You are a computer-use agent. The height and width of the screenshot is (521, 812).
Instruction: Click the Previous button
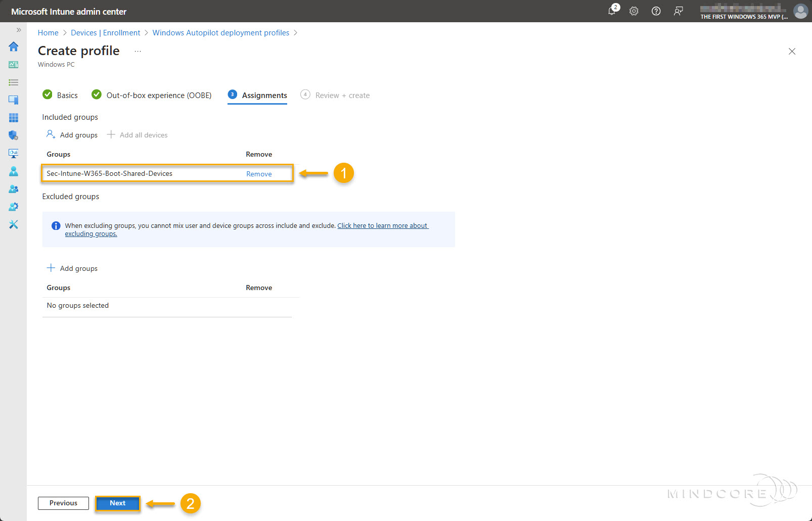[63, 503]
